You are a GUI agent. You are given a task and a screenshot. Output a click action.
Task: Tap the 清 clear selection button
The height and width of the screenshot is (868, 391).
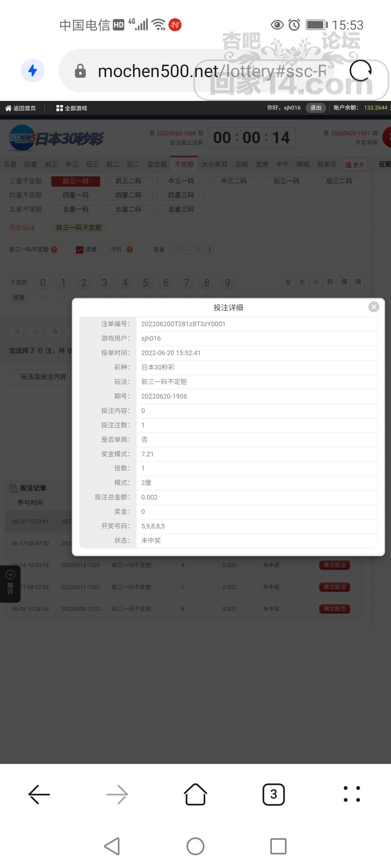point(358,282)
